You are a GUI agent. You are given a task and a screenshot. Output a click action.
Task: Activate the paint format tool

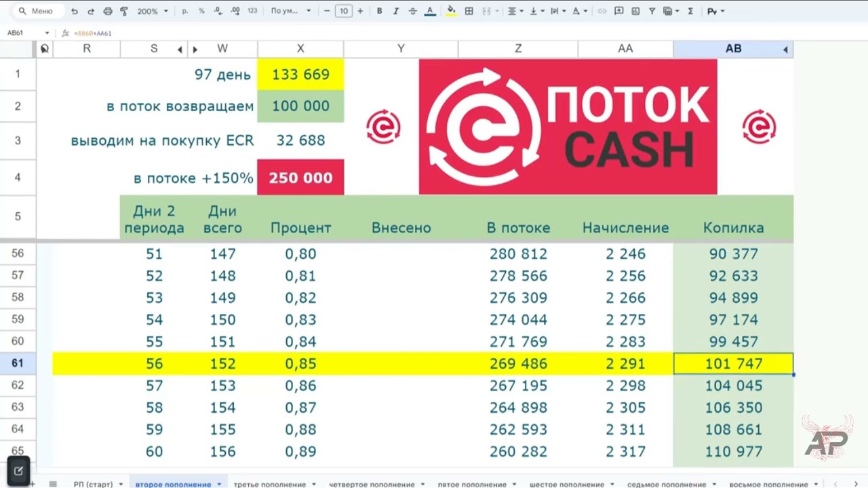pyautogui.click(x=124, y=12)
